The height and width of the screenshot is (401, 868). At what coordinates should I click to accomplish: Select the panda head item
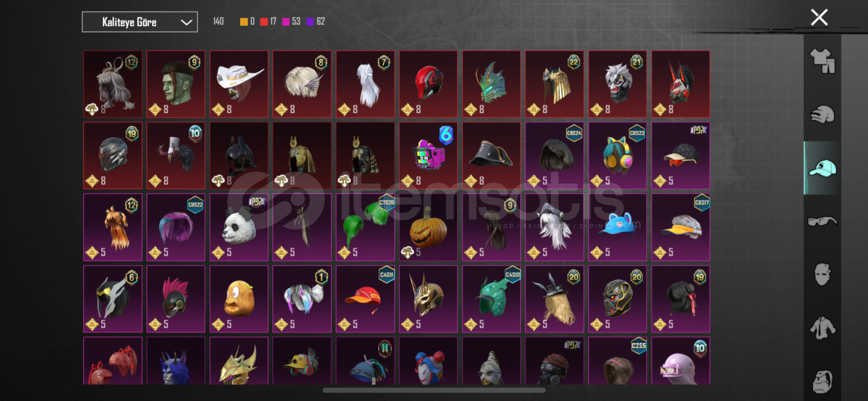coord(239,227)
